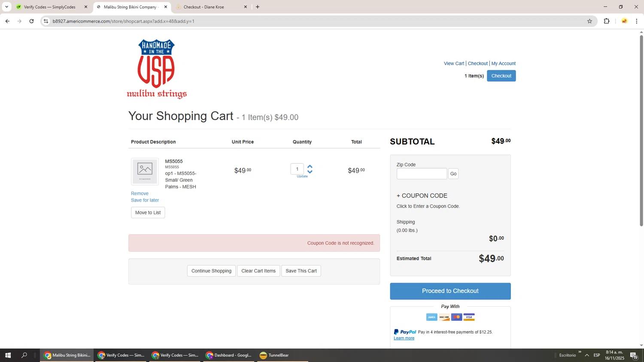644x362 pixels.
Task: Save the MS5055 item for later
Action: coord(145,200)
